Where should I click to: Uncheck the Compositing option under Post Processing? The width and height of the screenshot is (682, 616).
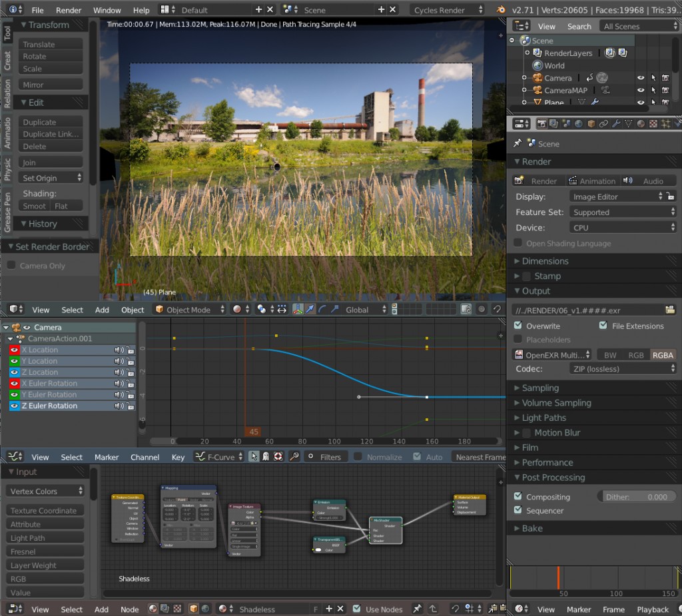518,496
